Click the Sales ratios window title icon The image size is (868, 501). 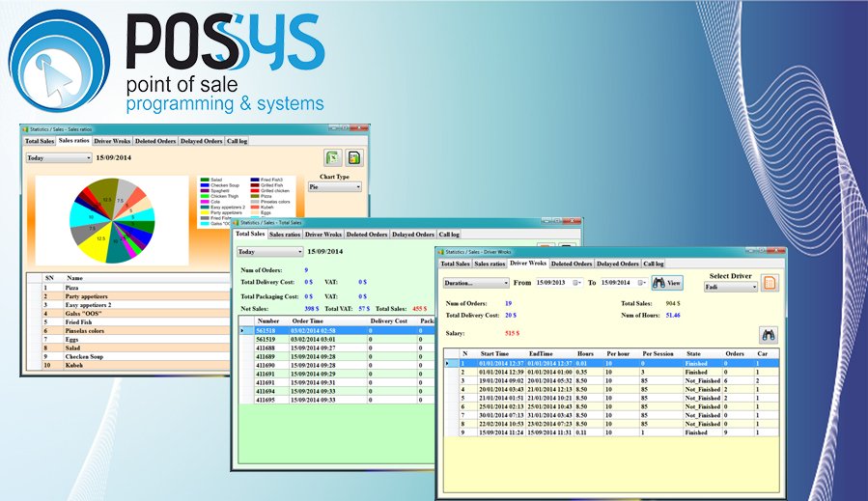point(25,129)
